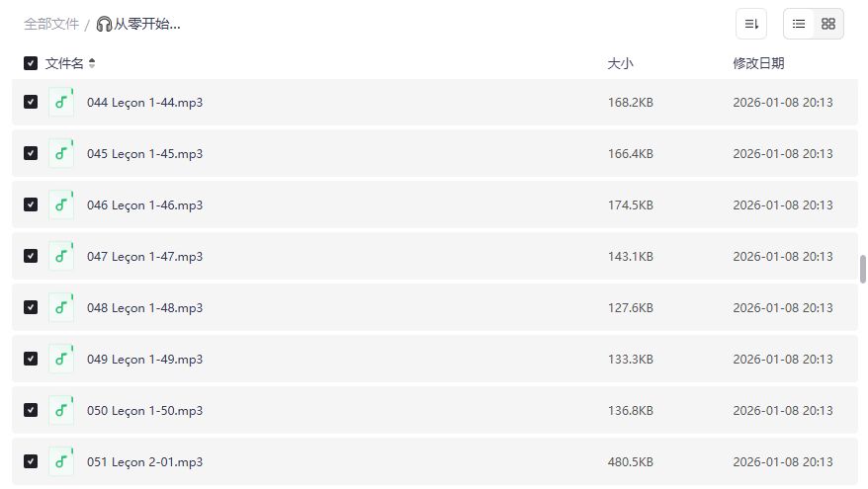Switch to grid view layout
Image resolution: width=868 pixels, height=489 pixels.
click(x=828, y=24)
